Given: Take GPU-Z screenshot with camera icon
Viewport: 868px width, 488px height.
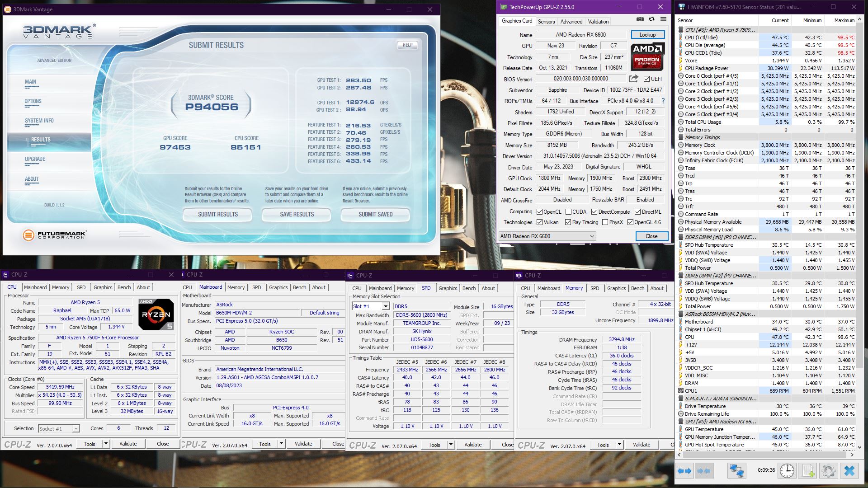Looking at the screenshot, I should [x=640, y=19].
